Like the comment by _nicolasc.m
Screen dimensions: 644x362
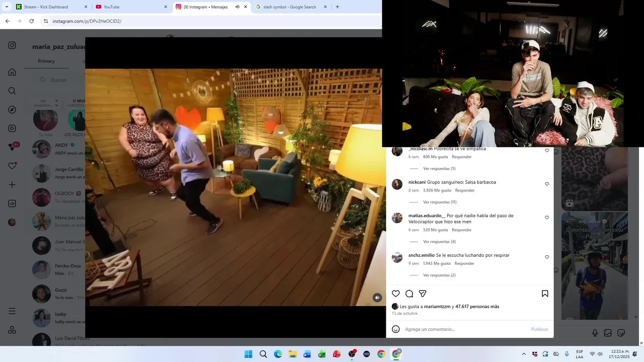(x=547, y=150)
